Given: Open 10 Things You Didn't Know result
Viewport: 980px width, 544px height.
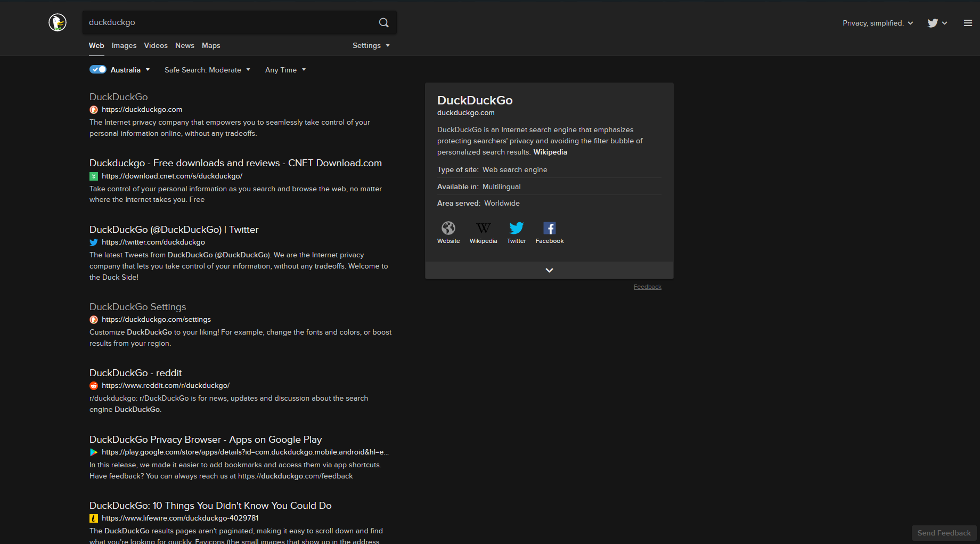Looking at the screenshot, I should click(210, 506).
